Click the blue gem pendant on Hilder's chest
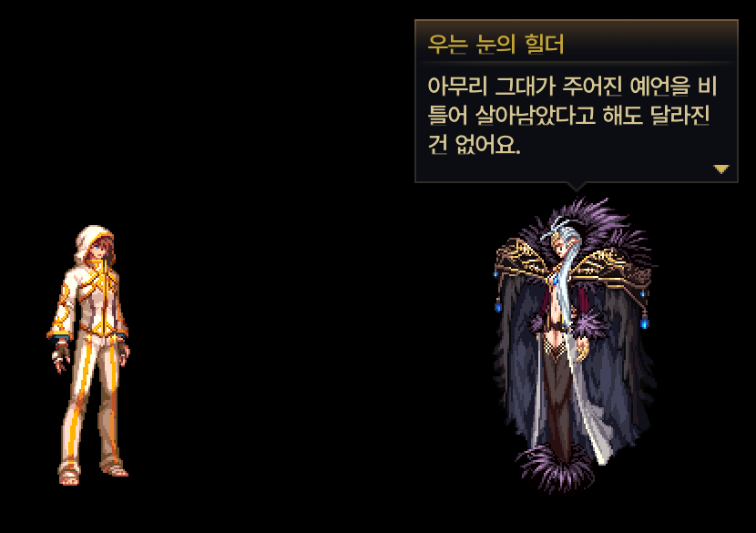This screenshot has width=756, height=533. tap(556, 278)
